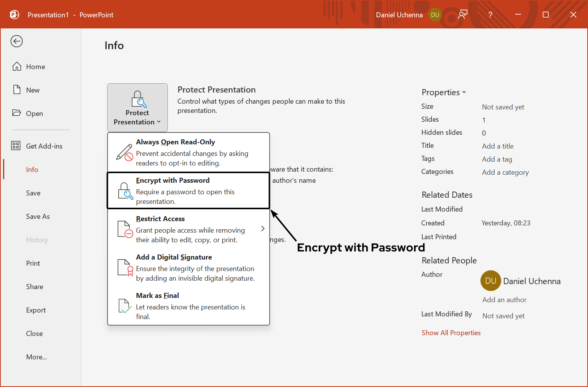Image resolution: width=588 pixels, height=387 pixels.
Task: Click the Encrypt with Password key icon
Action: [125, 191]
